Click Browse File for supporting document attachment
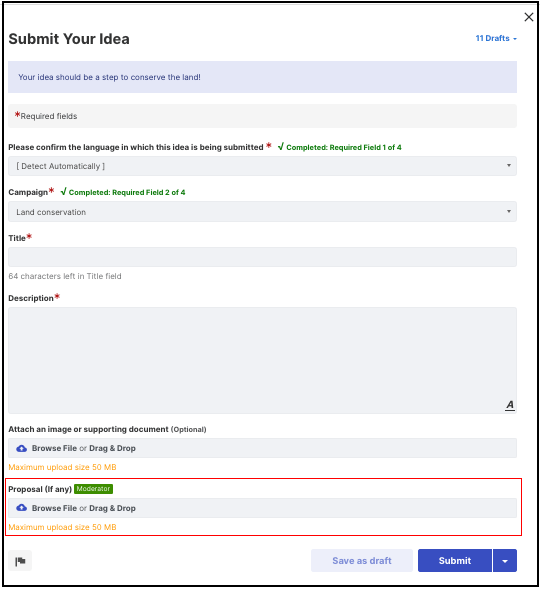 click(54, 448)
